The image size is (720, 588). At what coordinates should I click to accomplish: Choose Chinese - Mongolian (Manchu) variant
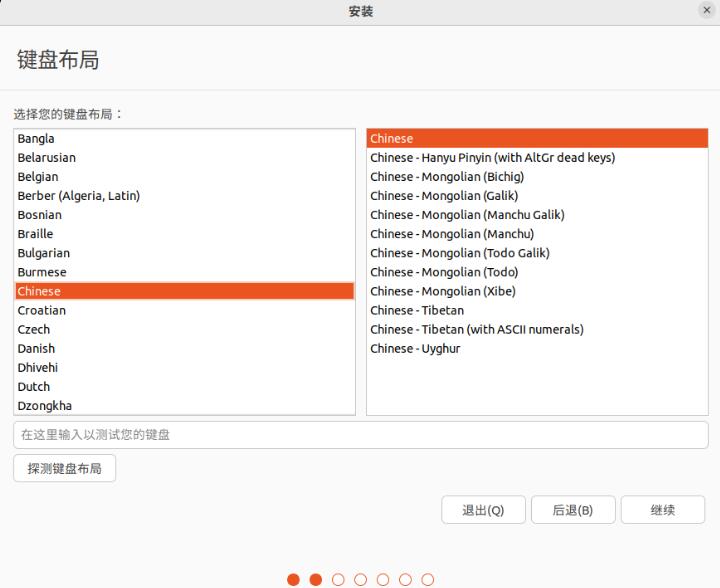(452, 234)
